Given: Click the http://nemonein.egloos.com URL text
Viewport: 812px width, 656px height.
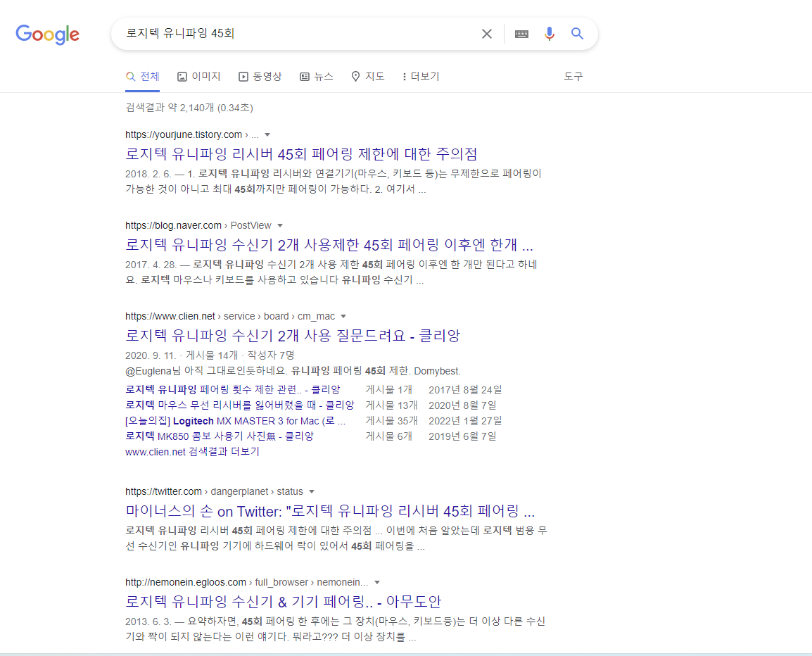Looking at the screenshot, I should [x=185, y=582].
